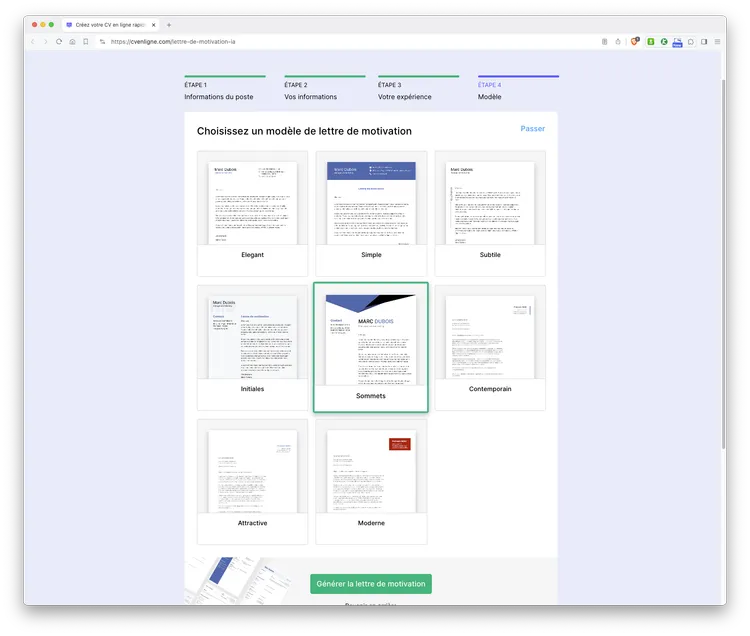The image size is (750, 636).
Task: Open the browser hamburger menu
Action: click(717, 42)
